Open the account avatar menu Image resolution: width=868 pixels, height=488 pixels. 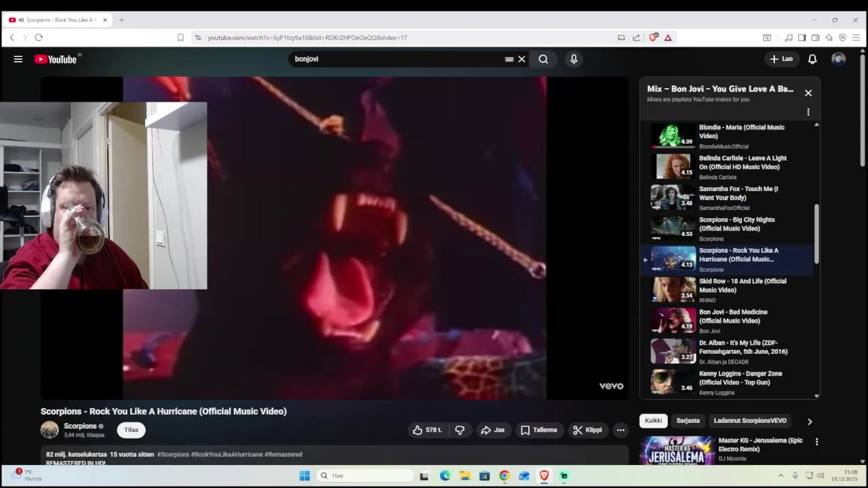[x=839, y=59]
